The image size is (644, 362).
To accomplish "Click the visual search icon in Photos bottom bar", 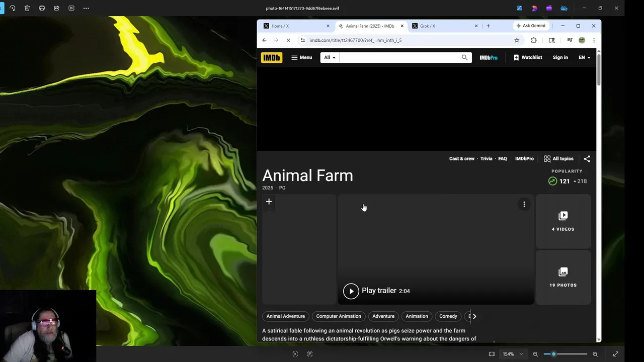I will pos(295,354).
